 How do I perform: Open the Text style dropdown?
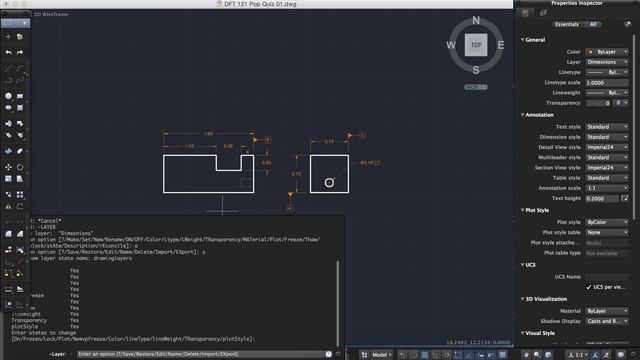(x=607, y=127)
